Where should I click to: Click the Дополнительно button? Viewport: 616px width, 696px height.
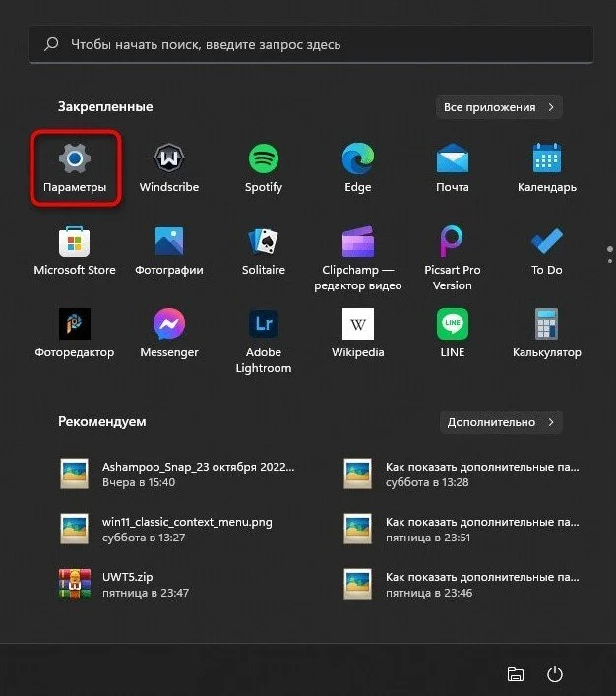[x=501, y=422]
